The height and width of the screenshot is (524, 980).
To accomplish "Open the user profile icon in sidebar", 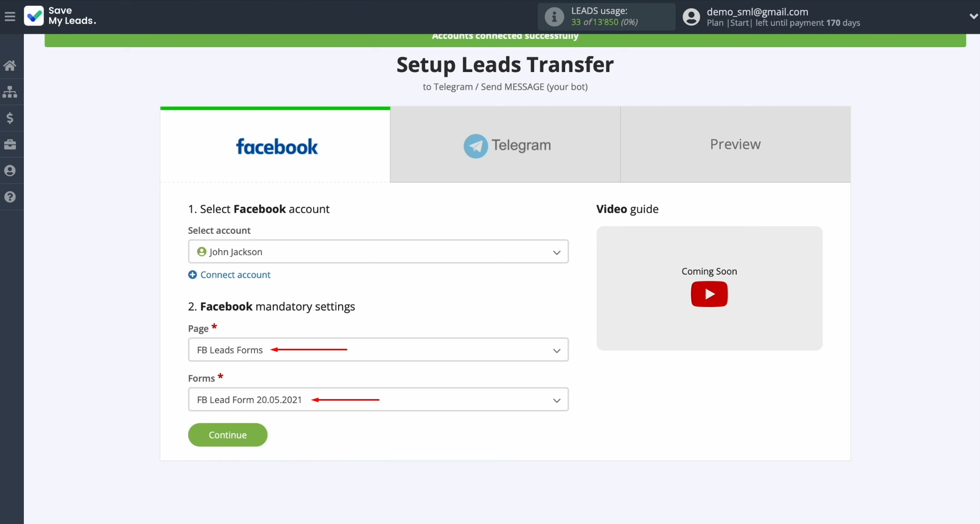I will 10,171.
